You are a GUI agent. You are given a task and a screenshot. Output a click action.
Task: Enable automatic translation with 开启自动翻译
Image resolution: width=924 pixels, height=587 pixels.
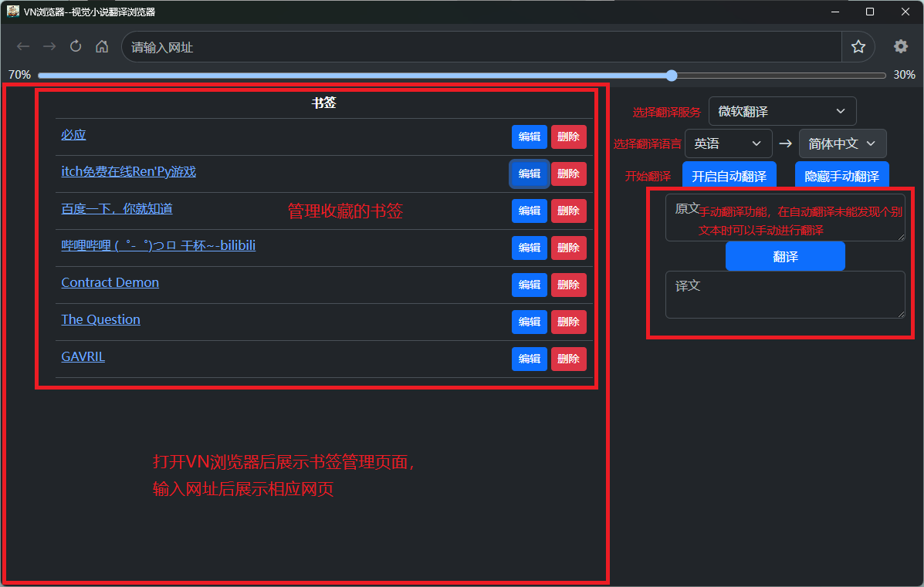click(729, 175)
